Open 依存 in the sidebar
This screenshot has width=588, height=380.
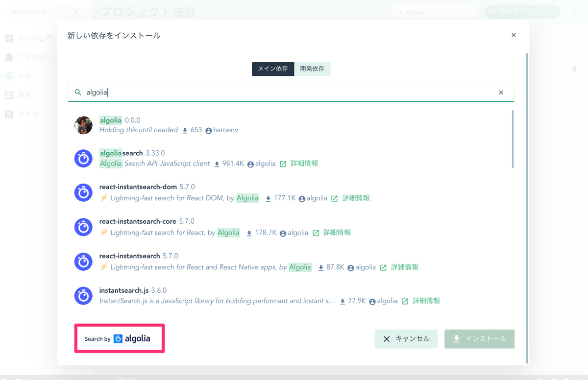(18, 76)
